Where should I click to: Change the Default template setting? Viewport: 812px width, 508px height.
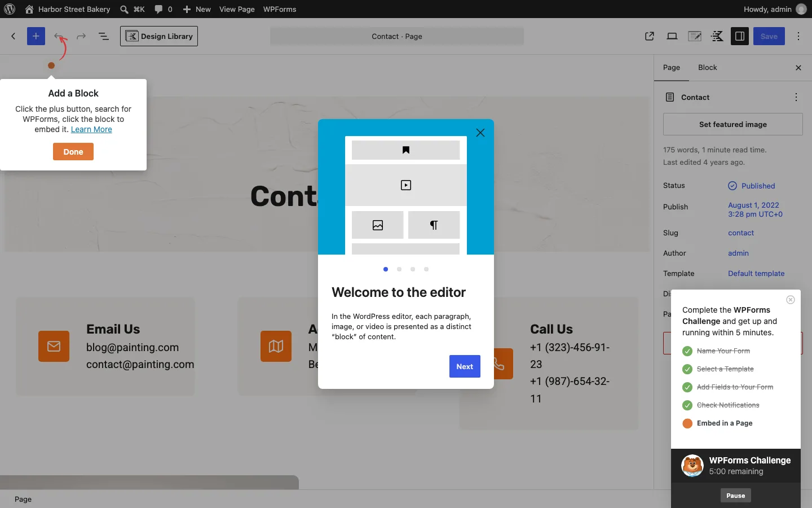click(x=756, y=273)
